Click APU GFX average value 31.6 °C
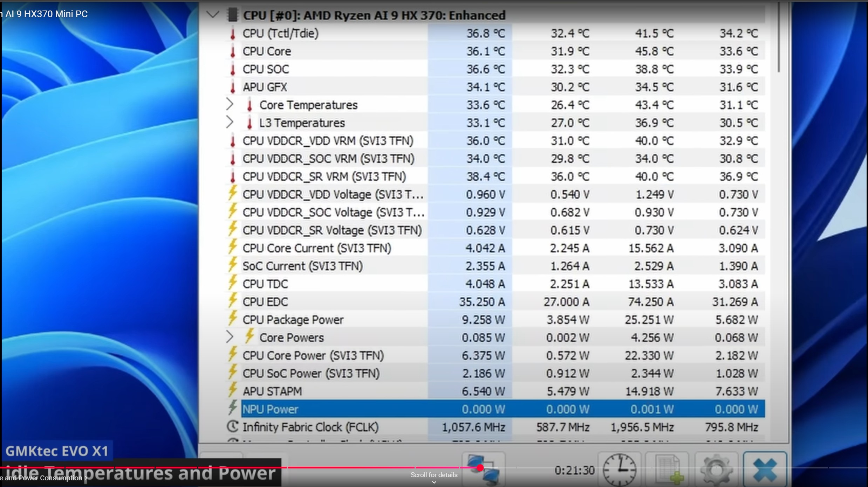 (739, 87)
